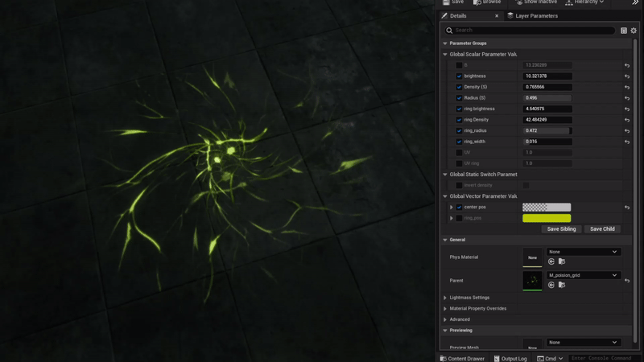Viewport: 644px width, 362px height.
Task: Open center pos color swatch
Action: pos(547,208)
